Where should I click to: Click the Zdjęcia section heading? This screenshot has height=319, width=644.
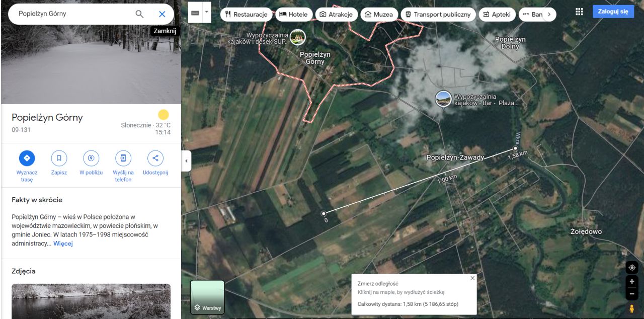coord(24,271)
